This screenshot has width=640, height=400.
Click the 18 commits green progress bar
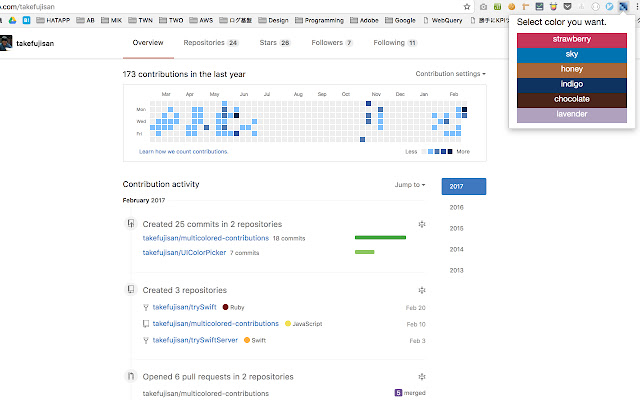(x=380, y=237)
